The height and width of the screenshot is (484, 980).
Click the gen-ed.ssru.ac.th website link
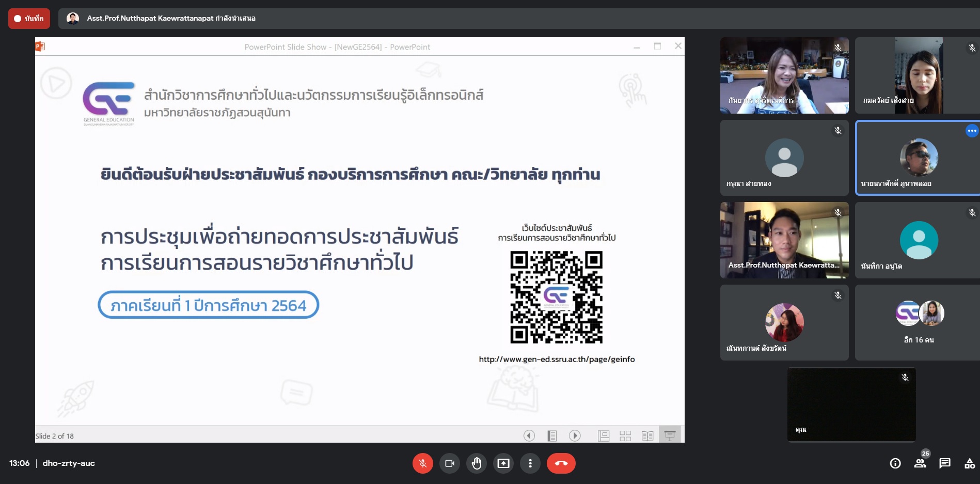pos(557,360)
